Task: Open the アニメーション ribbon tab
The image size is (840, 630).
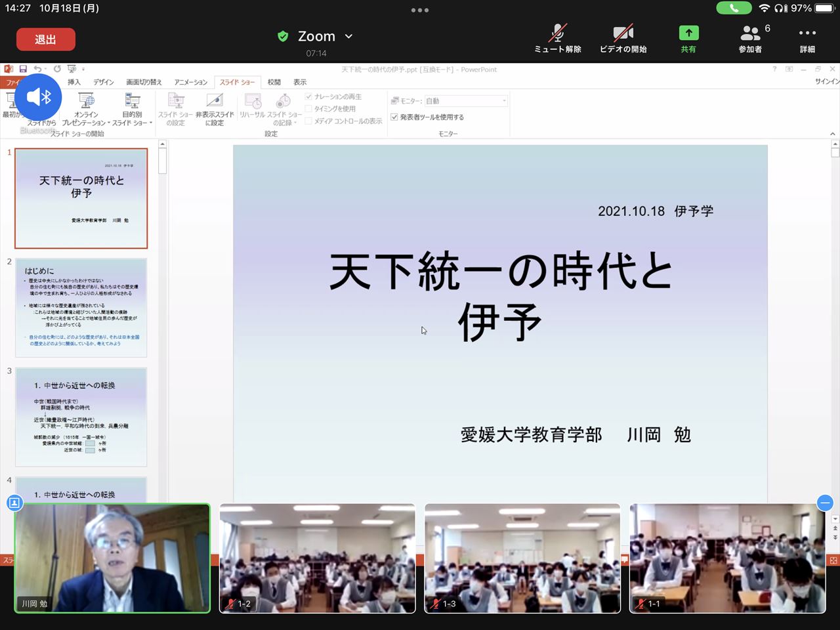Action: [191, 82]
